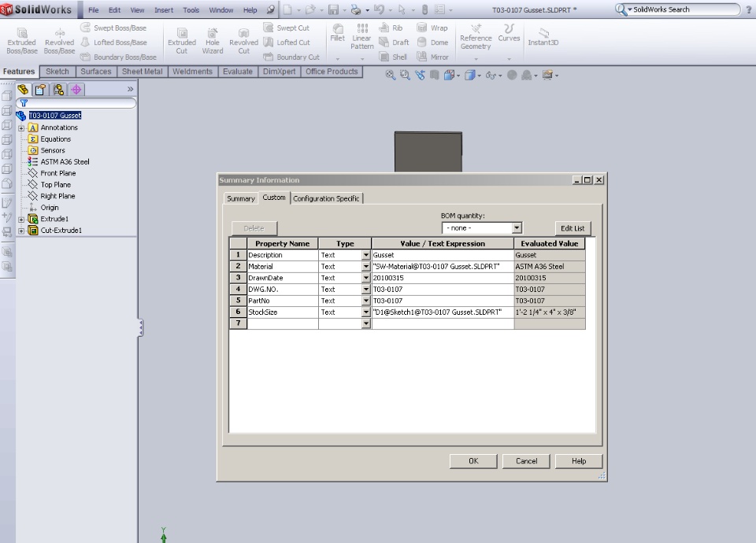756x543 pixels.
Task: Click the Zoom to Fit icon
Action: point(390,76)
